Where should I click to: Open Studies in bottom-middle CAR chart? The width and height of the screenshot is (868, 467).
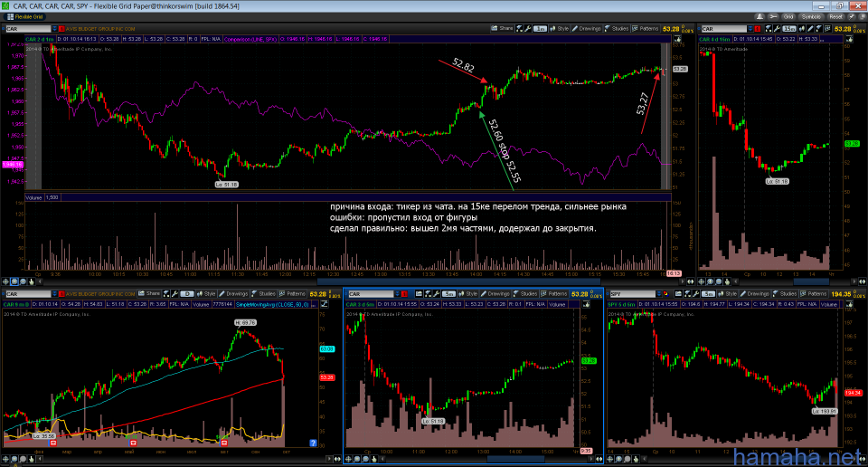[524, 293]
